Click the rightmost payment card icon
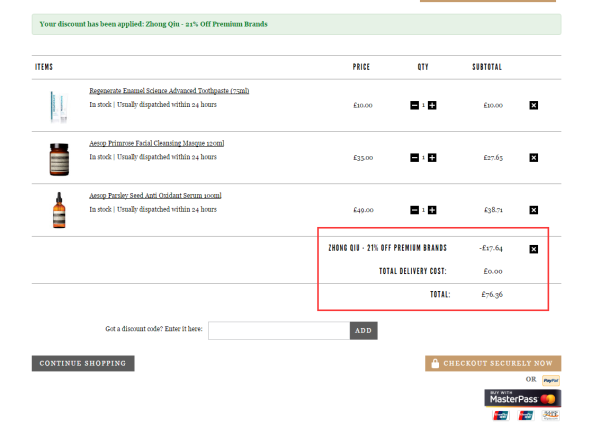Image resolution: width=600 pixels, height=437 pixels. click(551, 415)
